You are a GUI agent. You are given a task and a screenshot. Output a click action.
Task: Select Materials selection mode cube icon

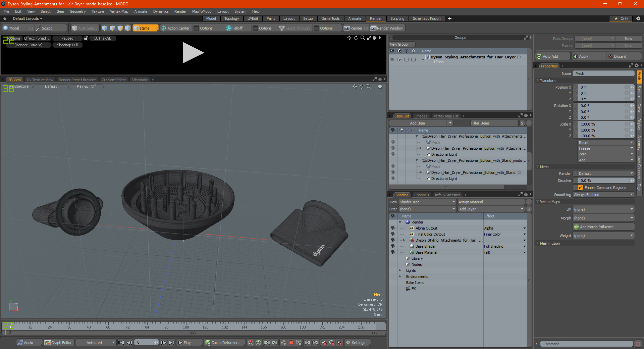128,28
